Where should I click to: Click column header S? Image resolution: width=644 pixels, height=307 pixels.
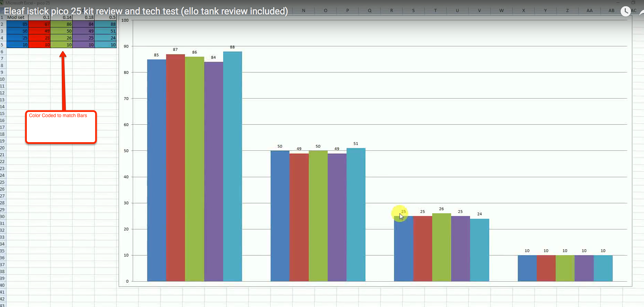click(x=413, y=11)
